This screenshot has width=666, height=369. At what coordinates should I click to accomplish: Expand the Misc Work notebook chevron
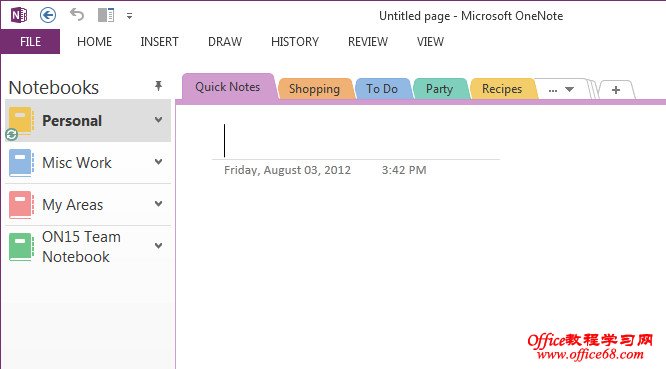coord(158,162)
